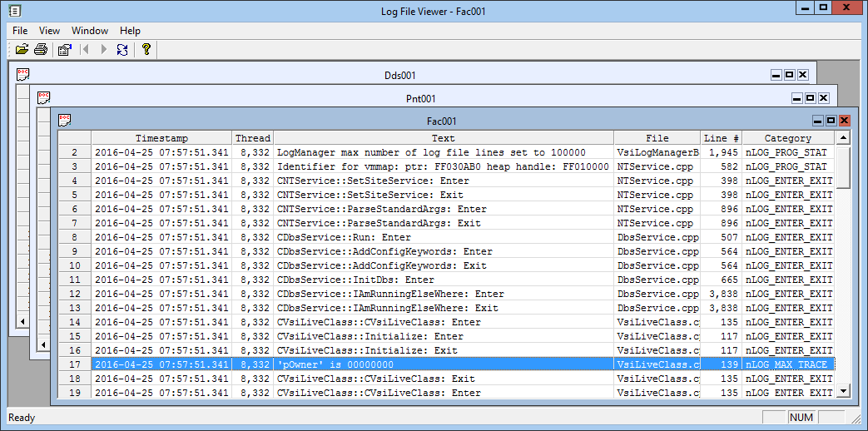The height and width of the screenshot is (431, 868).
Task: Click line number 582 cell
Action: pyautogui.click(x=722, y=166)
